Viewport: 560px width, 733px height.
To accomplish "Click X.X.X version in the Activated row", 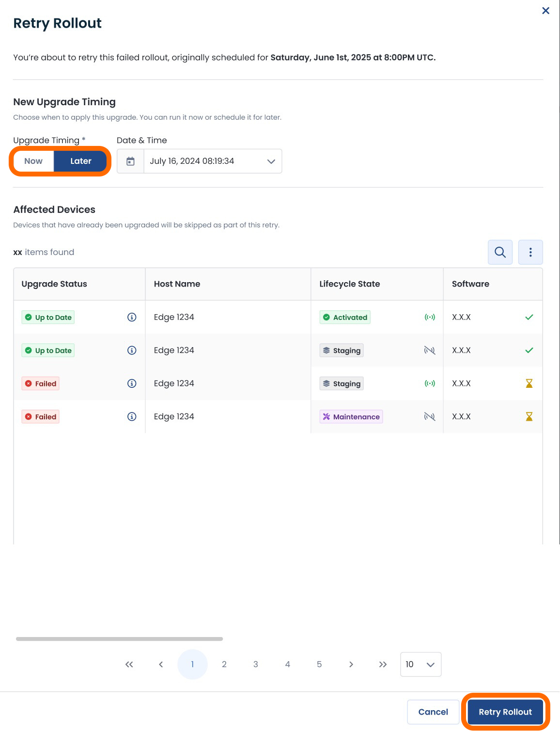I will click(x=461, y=317).
